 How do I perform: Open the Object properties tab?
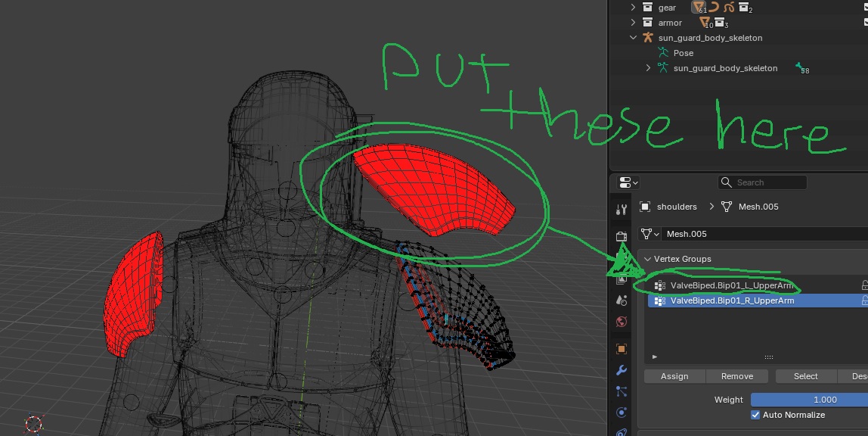[x=621, y=349]
